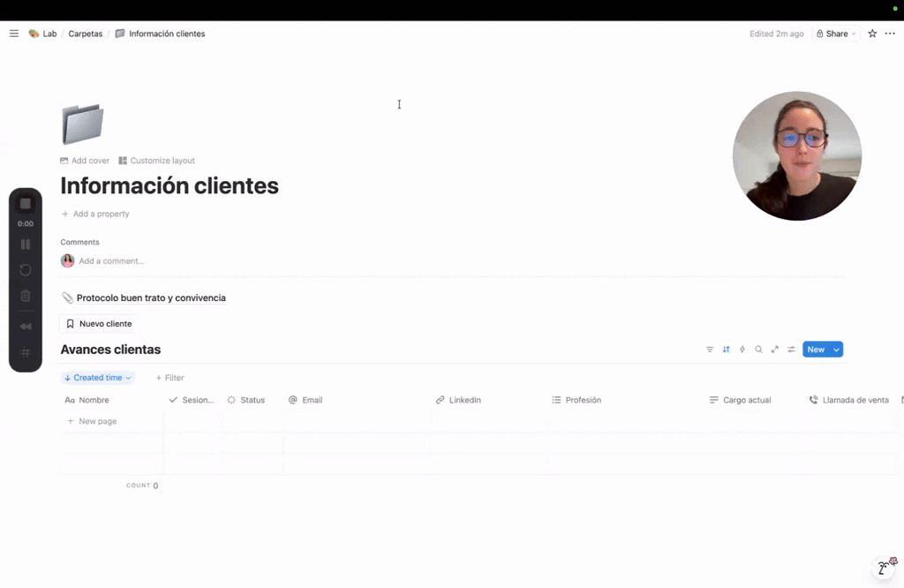Click the Add a comment field

tap(111, 261)
